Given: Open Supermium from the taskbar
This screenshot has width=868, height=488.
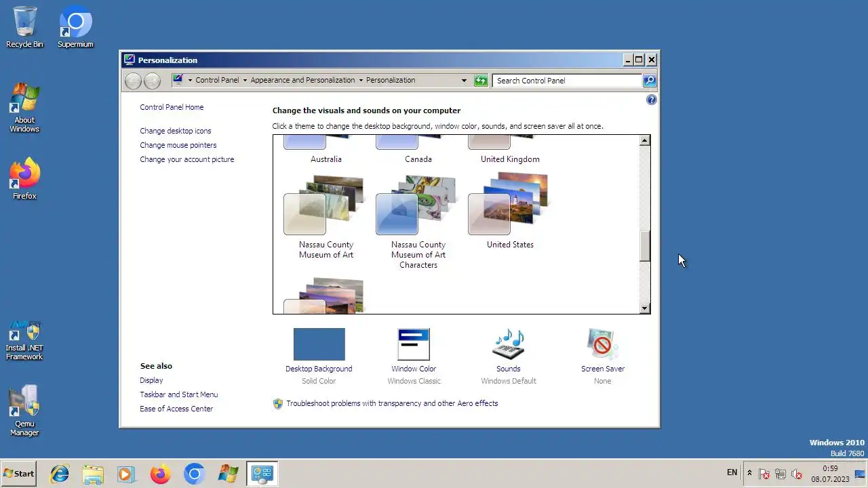Looking at the screenshot, I should tap(194, 474).
